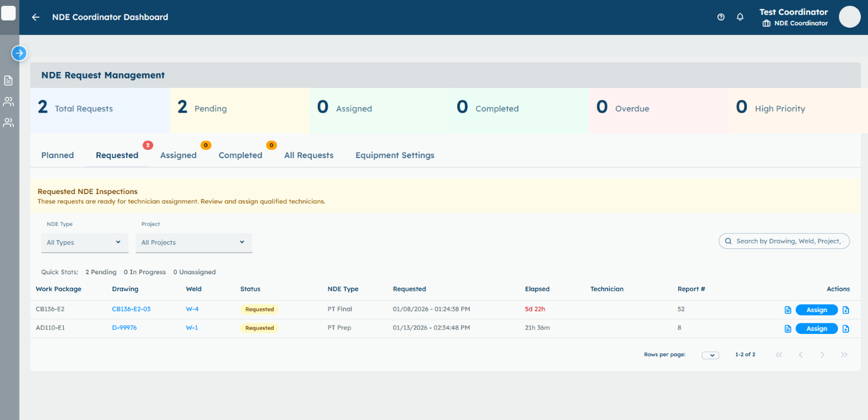Assign technician for AD110-E1 request

817,329
